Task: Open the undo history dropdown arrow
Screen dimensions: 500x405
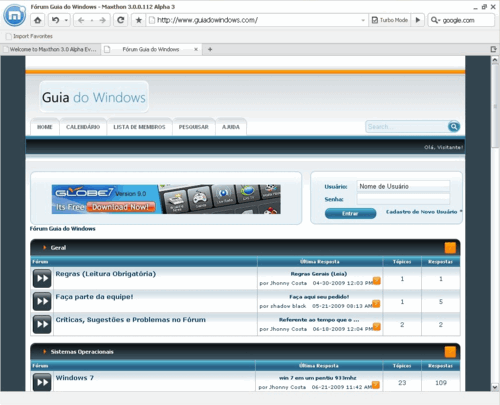Action: [x=66, y=20]
